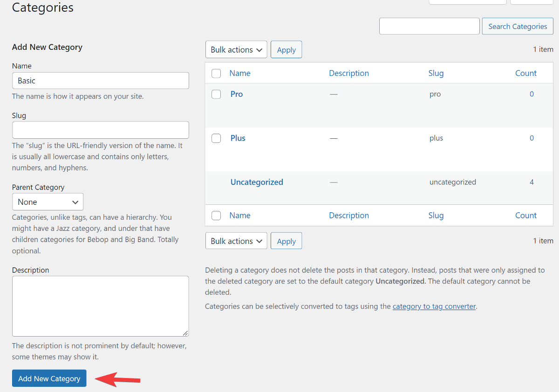Check the Plus category row checkbox

(x=216, y=138)
